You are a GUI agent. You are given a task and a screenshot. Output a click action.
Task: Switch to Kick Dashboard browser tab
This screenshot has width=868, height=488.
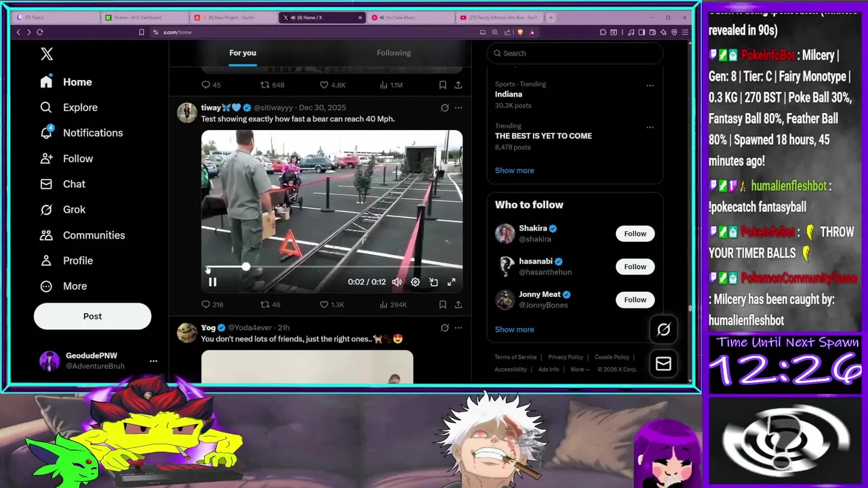[x=146, y=18]
